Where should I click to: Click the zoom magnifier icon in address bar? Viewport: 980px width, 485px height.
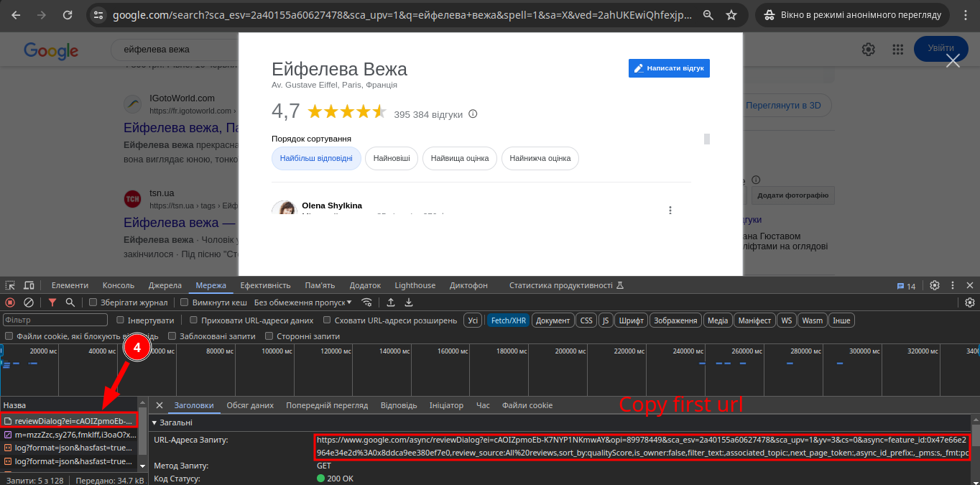(708, 14)
